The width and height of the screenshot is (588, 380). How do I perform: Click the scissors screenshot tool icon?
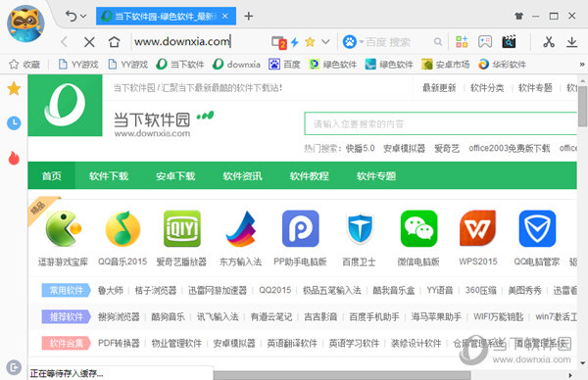[549, 41]
